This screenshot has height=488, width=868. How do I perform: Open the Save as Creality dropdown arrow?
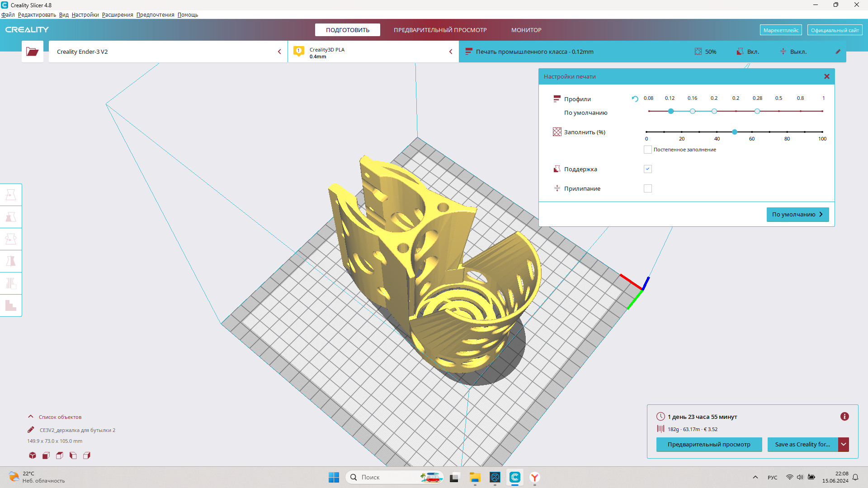tap(843, 445)
